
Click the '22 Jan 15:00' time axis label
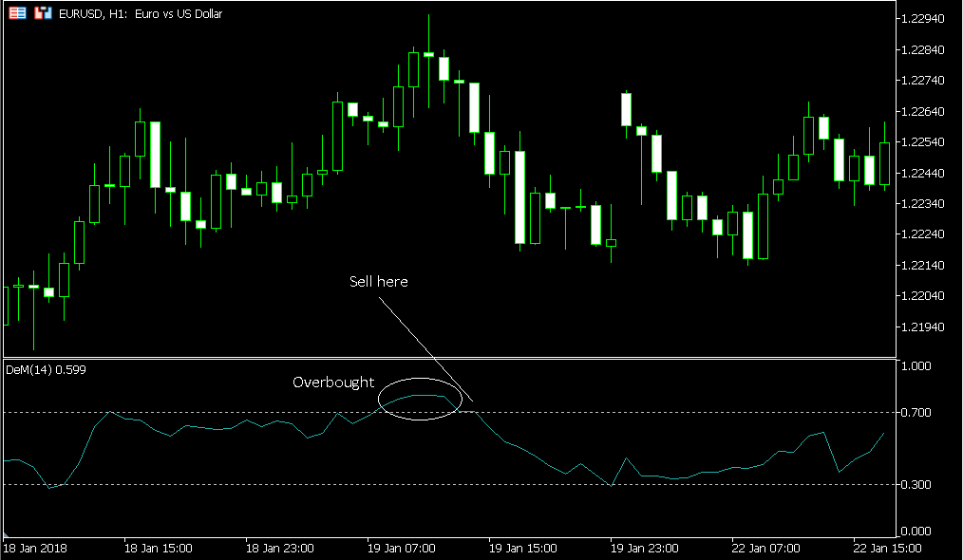click(x=887, y=549)
